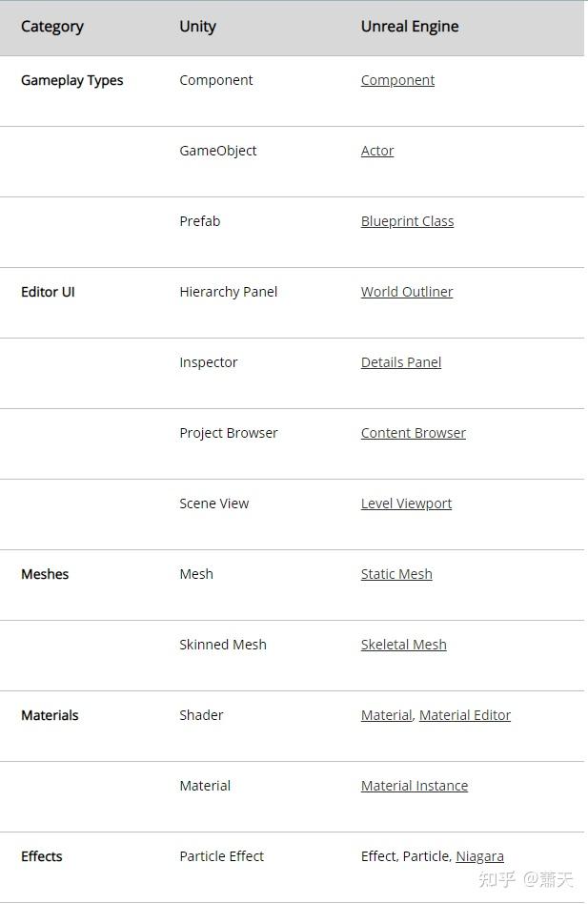Select the Editor UI category cell
The image size is (588, 904).
48,292
